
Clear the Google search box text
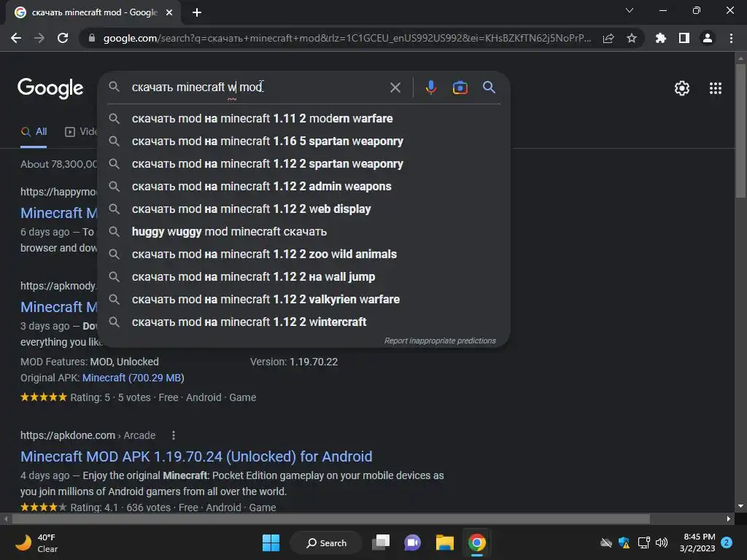pos(395,87)
